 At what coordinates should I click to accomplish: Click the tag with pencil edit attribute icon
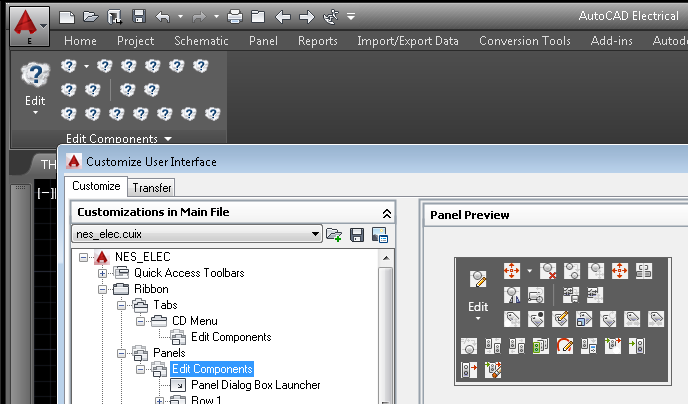click(560, 319)
